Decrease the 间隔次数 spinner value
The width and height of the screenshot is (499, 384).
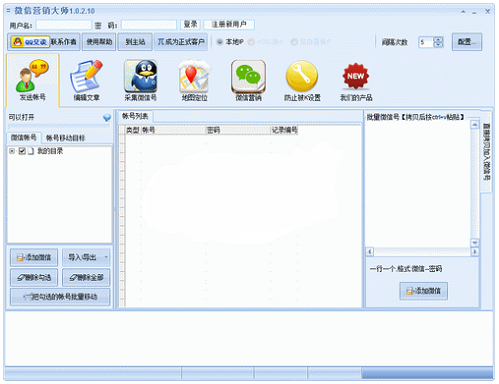click(x=439, y=45)
